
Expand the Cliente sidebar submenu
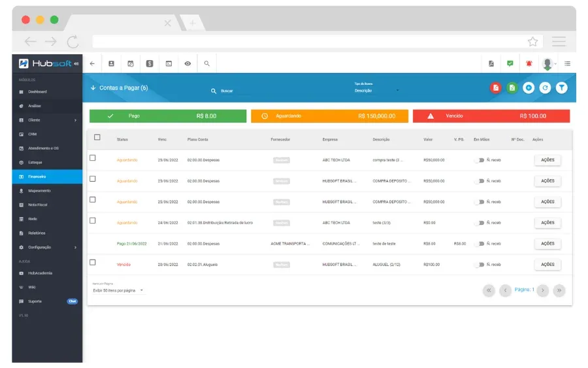(47, 120)
